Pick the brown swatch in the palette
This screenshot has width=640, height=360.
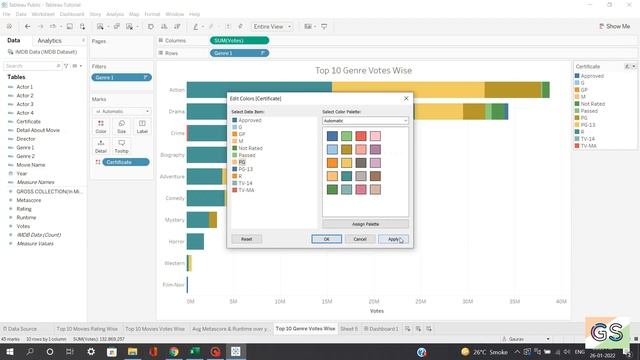[375, 176]
